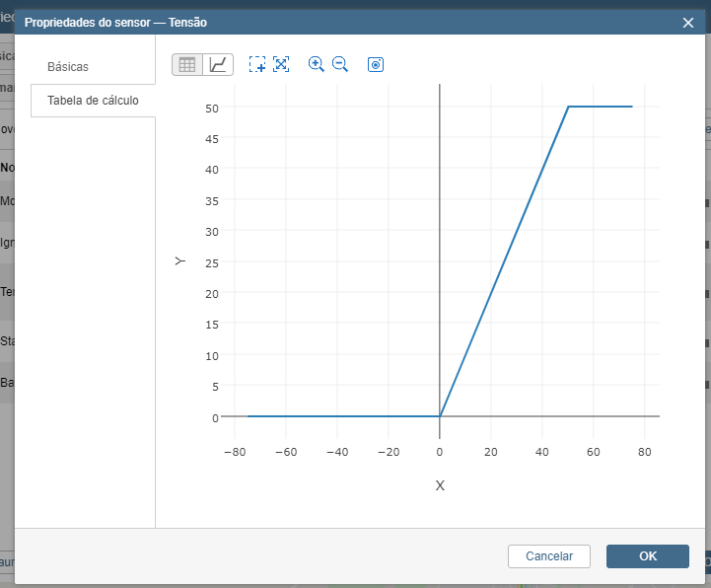Switch to table view of the calculation table
The height and width of the screenshot is (588, 711).
tap(187, 64)
